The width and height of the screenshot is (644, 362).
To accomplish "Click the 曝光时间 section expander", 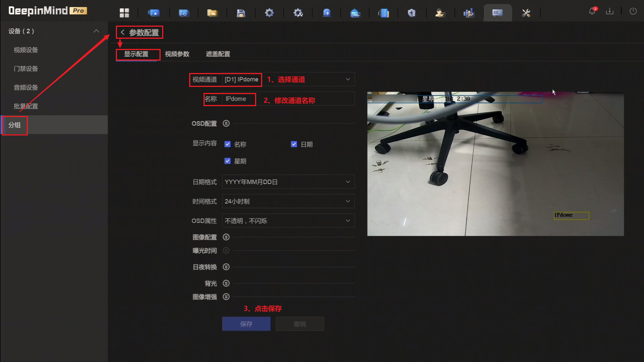I will [x=226, y=251].
